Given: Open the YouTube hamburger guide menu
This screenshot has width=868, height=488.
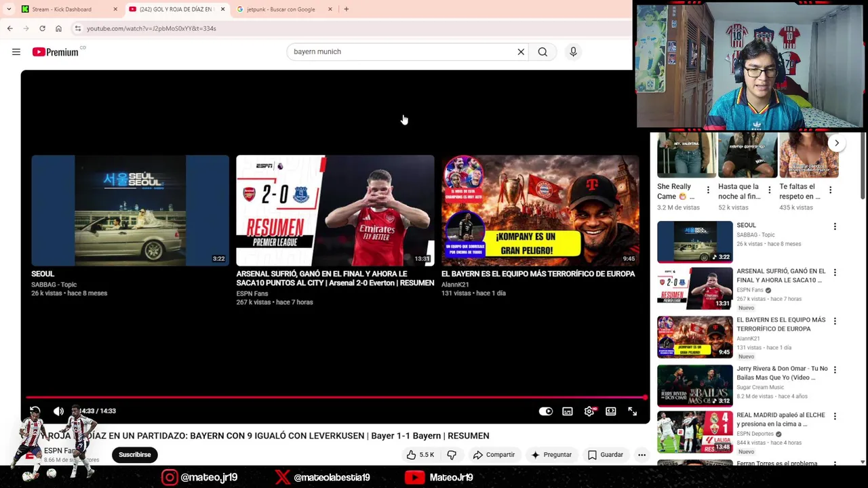Looking at the screenshot, I should coord(16,52).
